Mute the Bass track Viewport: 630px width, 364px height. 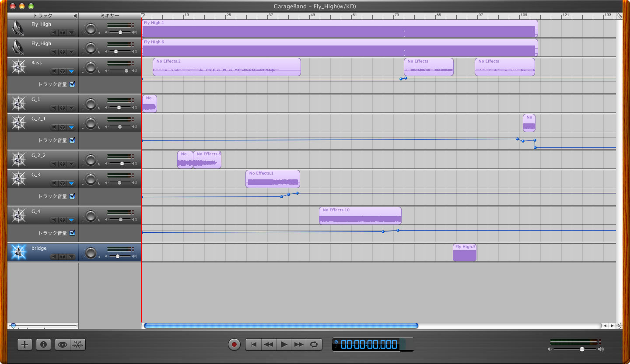54,71
